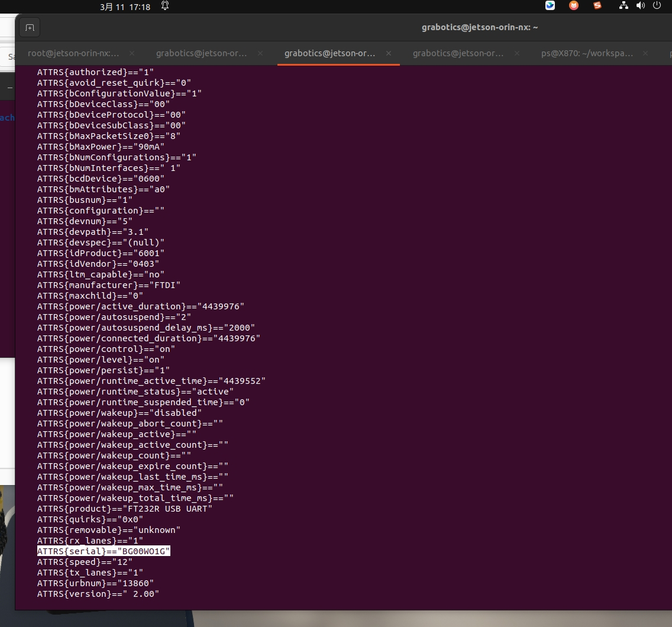Click the highlighted serial attribute line
Image resolution: width=672 pixels, height=627 pixels.
coord(104,551)
